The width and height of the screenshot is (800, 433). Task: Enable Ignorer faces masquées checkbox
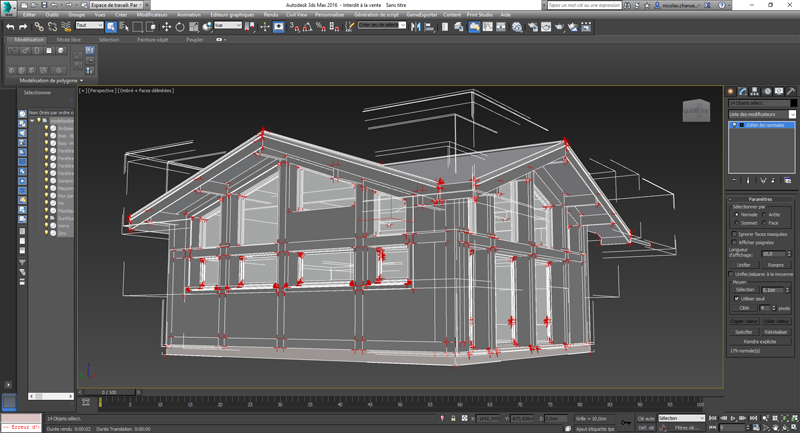(736, 234)
